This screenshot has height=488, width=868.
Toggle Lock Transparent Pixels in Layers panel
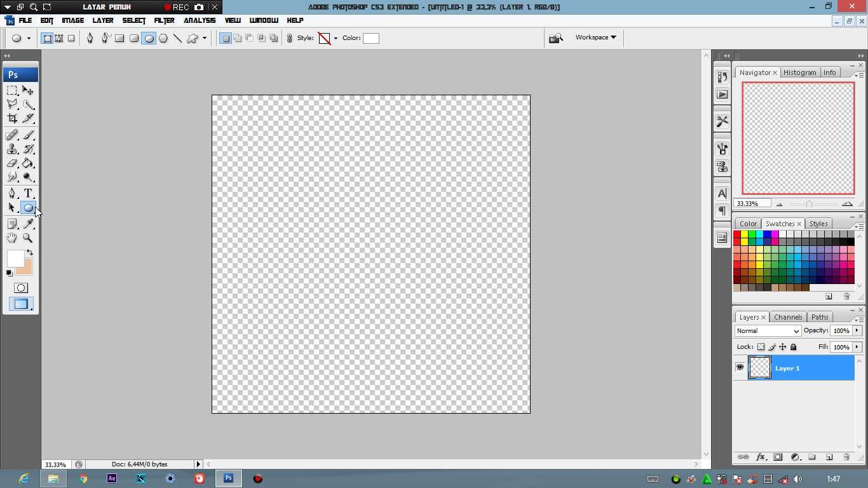point(761,347)
